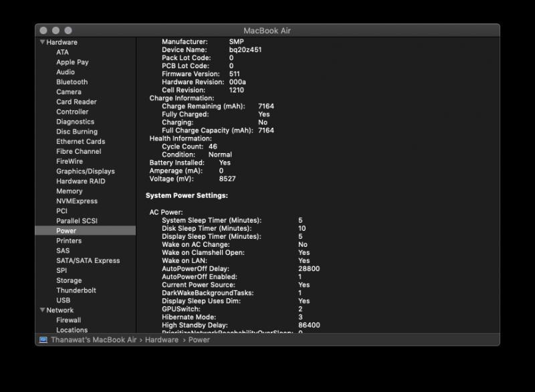The width and height of the screenshot is (535, 392).
Task: Open Locations under Network
Action: (x=72, y=330)
